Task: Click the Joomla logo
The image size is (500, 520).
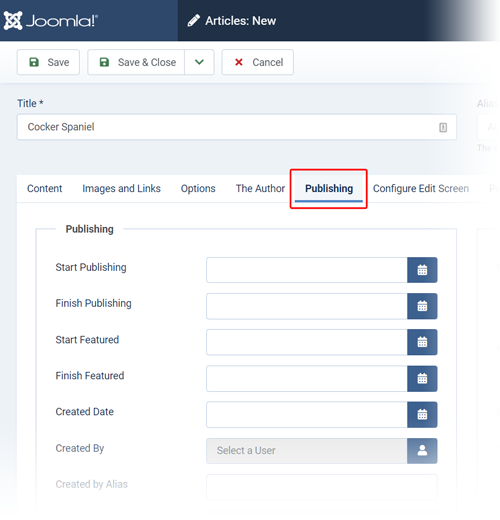Action: pos(51,21)
